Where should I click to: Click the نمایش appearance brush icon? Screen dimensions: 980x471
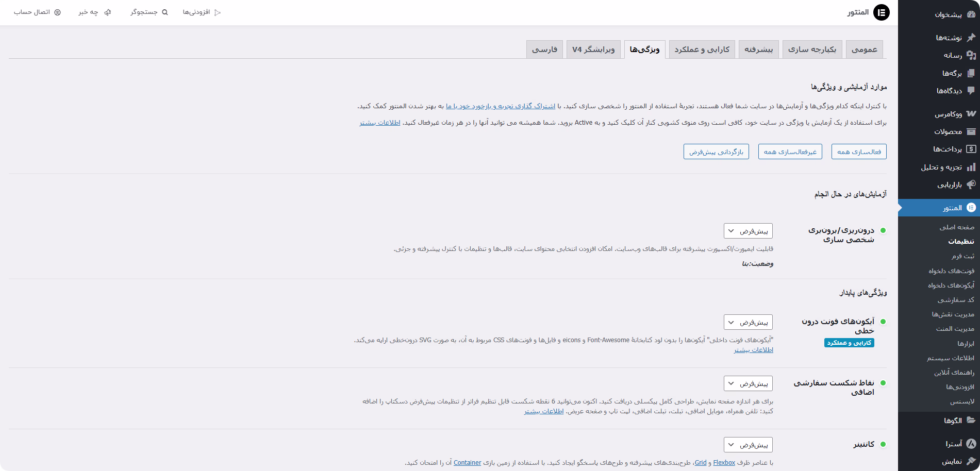971,461
